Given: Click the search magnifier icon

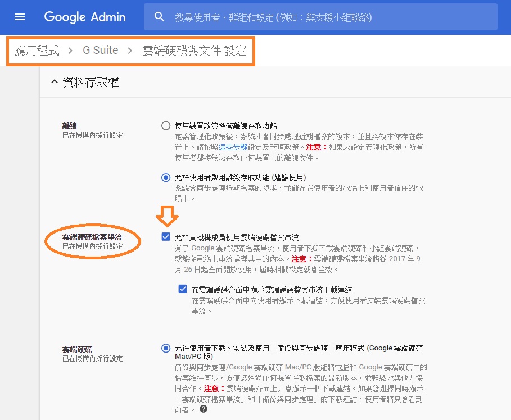Looking at the screenshot, I should (159, 17).
